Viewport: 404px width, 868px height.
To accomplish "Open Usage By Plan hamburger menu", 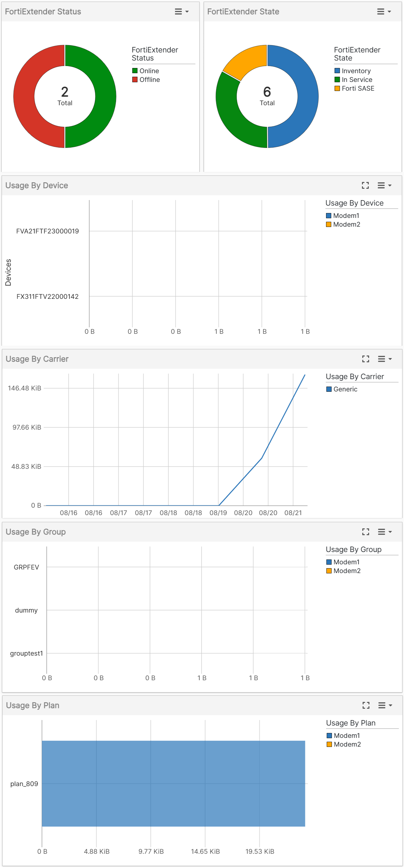I will pos(385,705).
